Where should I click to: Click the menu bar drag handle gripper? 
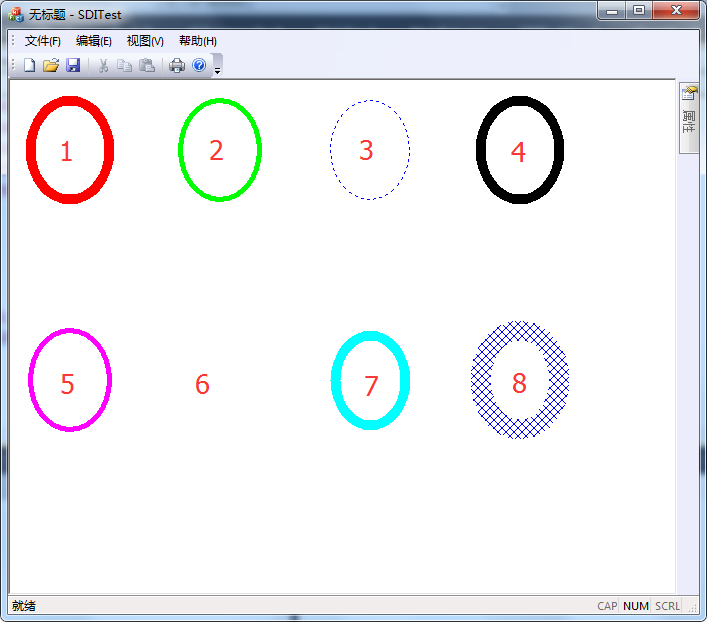tap(13, 41)
